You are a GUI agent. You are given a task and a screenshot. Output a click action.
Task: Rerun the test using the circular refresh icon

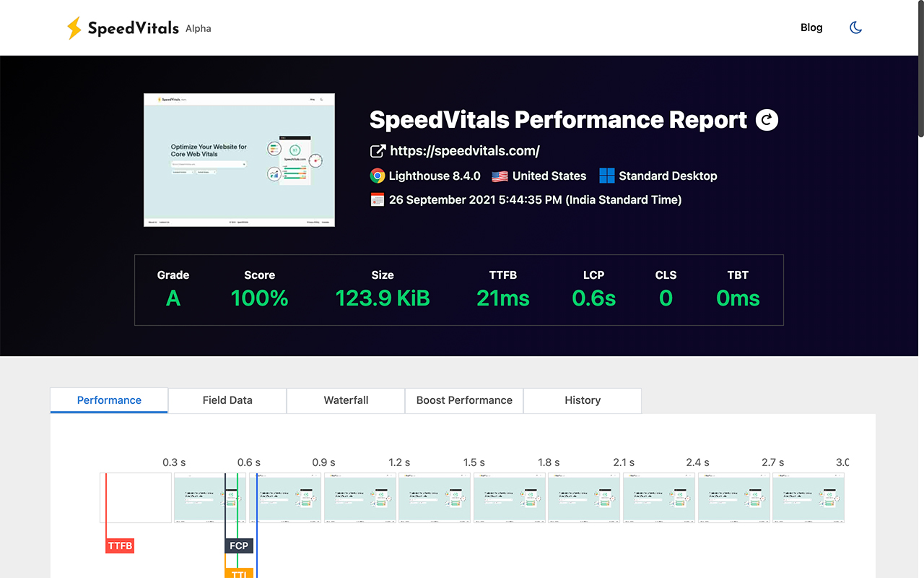pos(767,120)
